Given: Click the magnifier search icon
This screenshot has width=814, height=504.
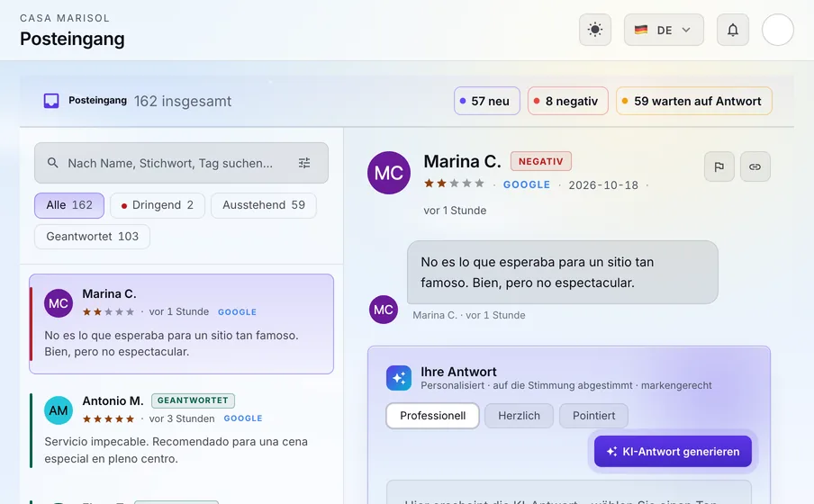Looking at the screenshot, I should (x=52, y=163).
